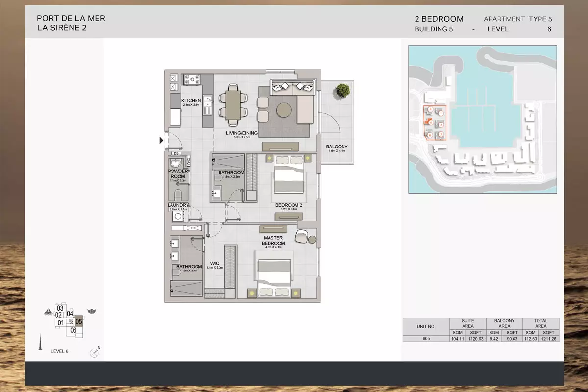Select highlighted unit 05 in the key plan
588x392 pixels.
coord(79,322)
